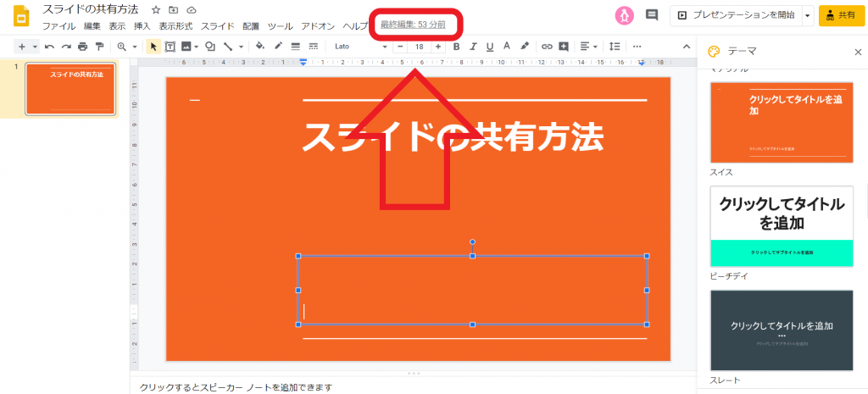
Task: Open the Google Slides home logo
Action: click(x=21, y=17)
